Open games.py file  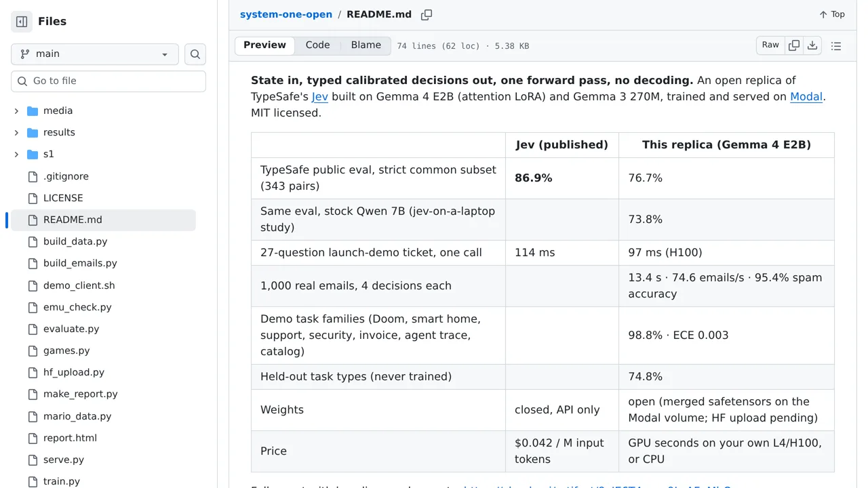(x=66, y=350)
